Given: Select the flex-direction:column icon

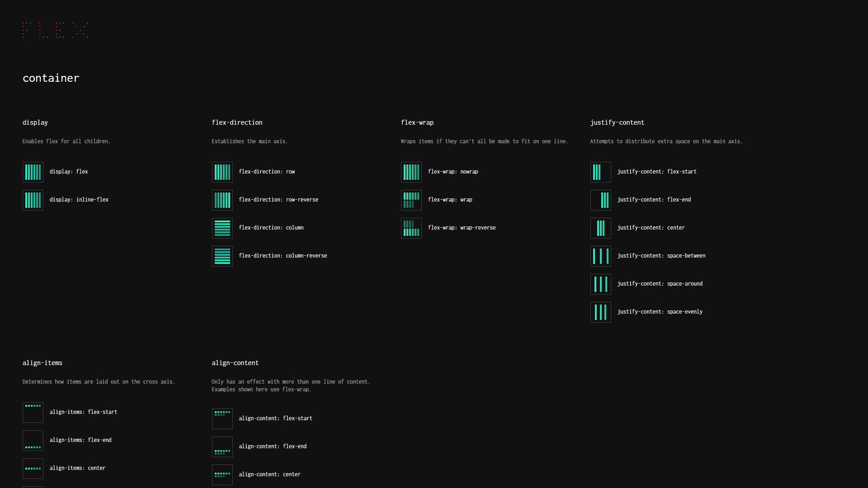Looking at the screenshot, I should click(x=222, y=228).
